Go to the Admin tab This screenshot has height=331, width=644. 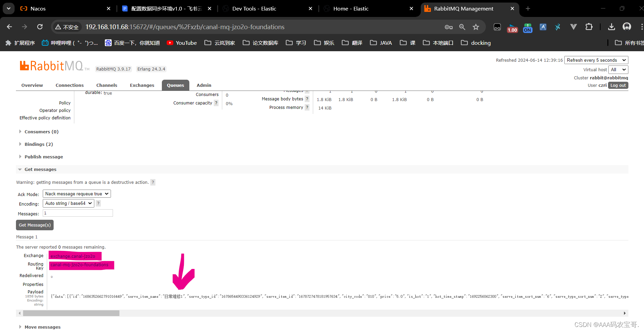[204, 85]
